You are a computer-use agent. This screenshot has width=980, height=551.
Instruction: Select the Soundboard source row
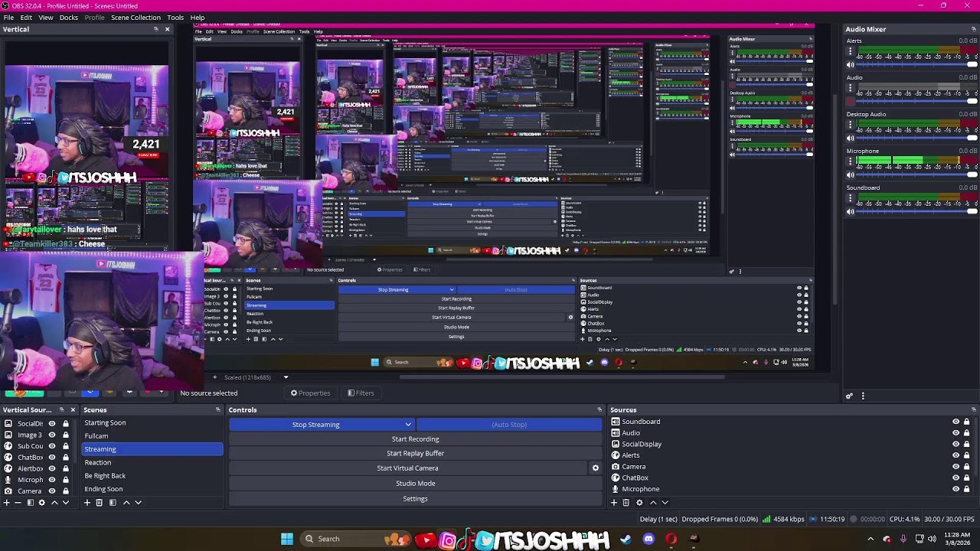(792, 422)
